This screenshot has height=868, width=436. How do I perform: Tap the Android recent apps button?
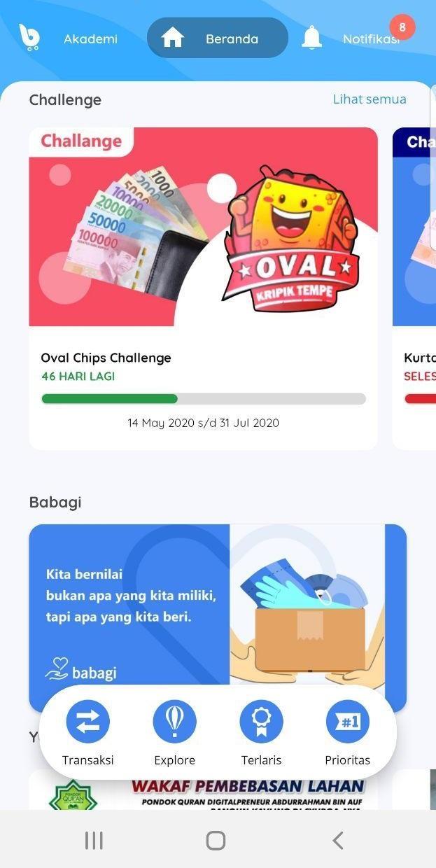[x=94, y=841]
